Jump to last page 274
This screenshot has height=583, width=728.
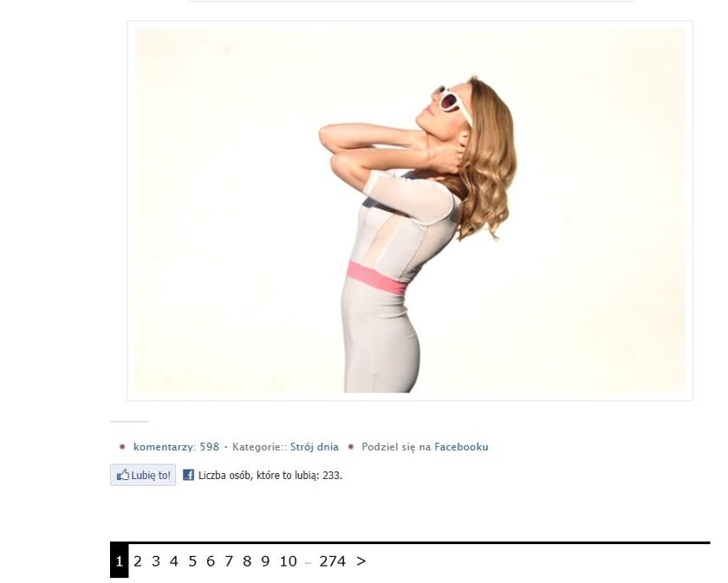pos(333,561)
